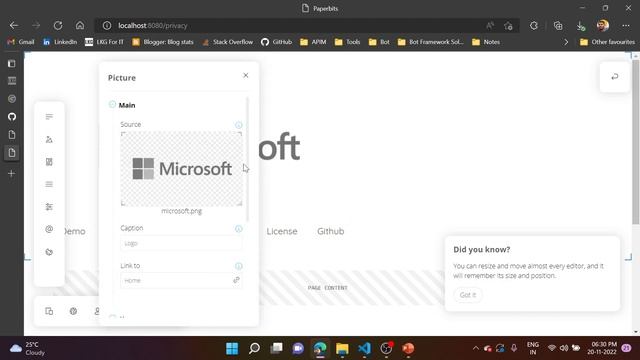Screen dimensions: 640x360
Task: Click viewport devices icon in bottom toolbar
Action: point(49,311)
